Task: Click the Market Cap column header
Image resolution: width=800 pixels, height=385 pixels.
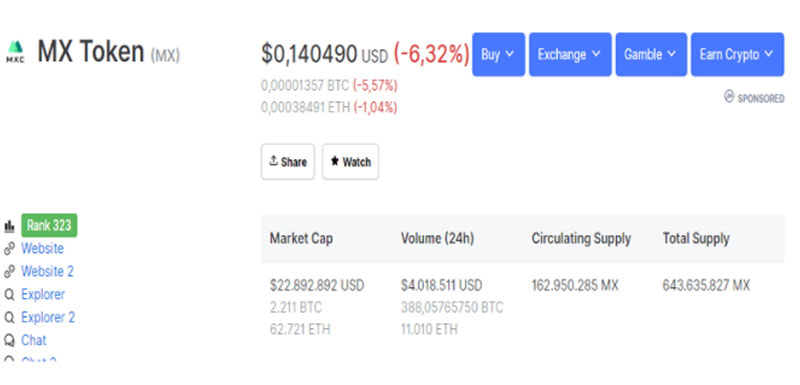Action: (x=302, y=238)
